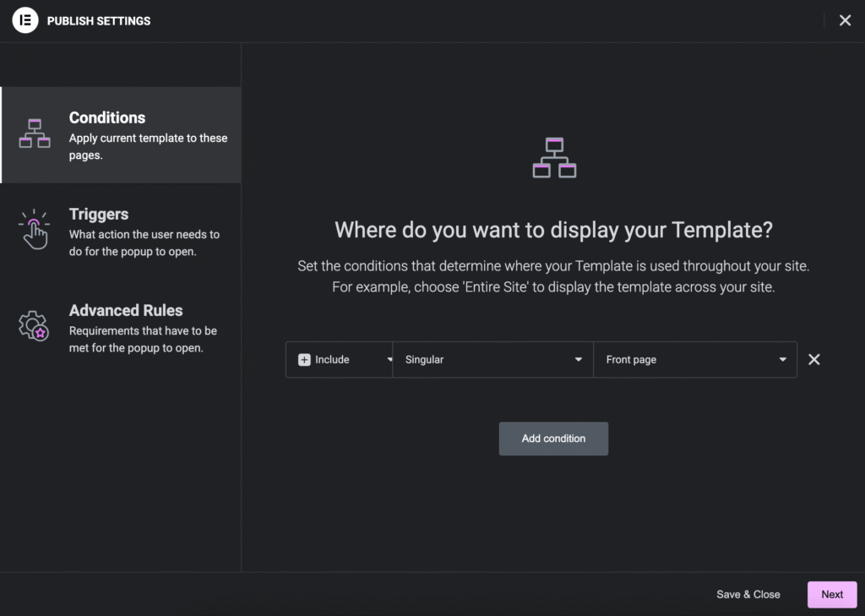
Task: Click the plus icon beside Include
Action: pyautogui.click(x=305, y=360)
